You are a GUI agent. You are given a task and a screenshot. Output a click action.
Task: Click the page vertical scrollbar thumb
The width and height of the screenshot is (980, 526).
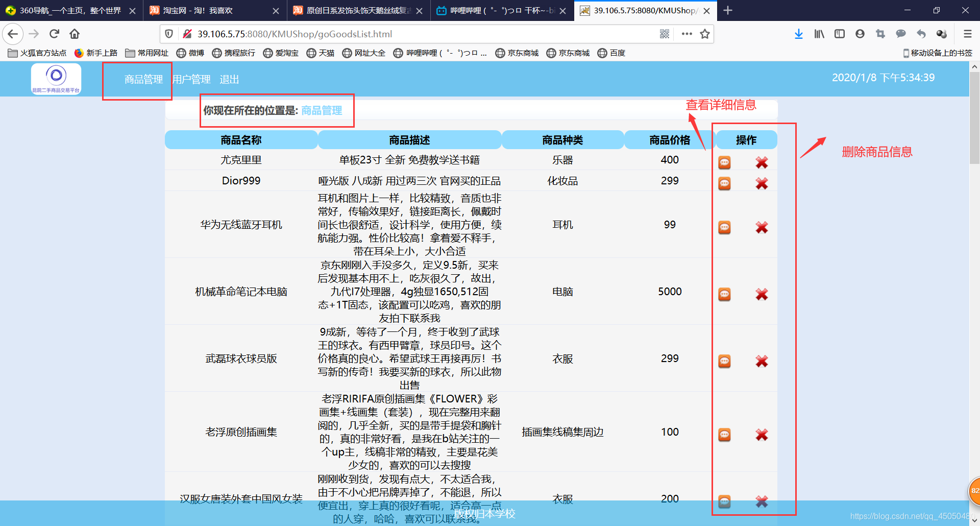974,117
